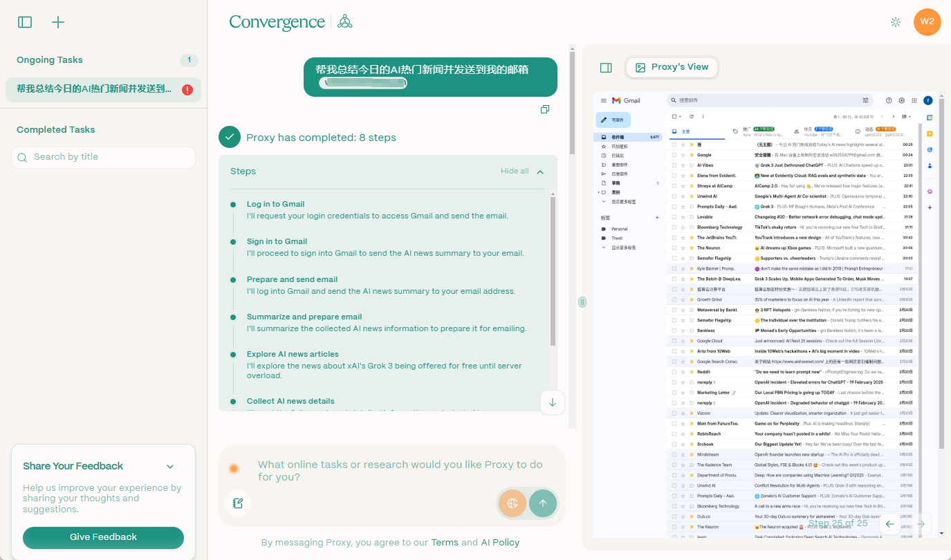The width and height of the screenshot is (951, 560).
Task: Toggle importance marker on Growth Grind email
Action: coord(690,299)
